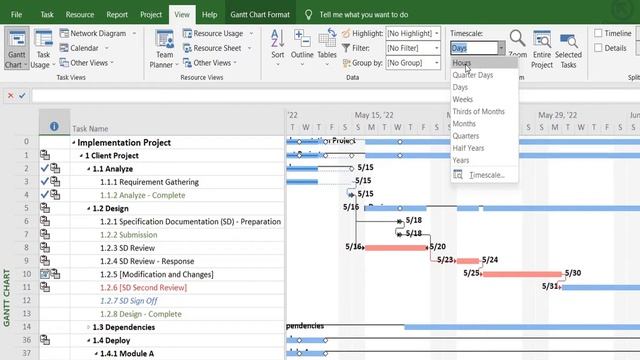Collapse the 1.1 Analyze summary task
640x360 pixels.
point(89,169)
